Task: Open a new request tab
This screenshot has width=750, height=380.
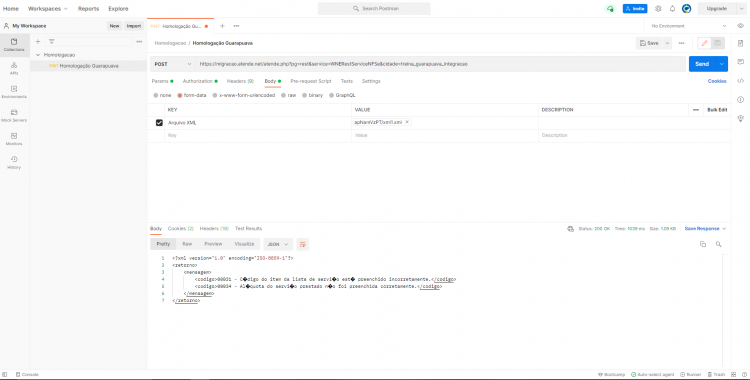Action: point(222,26)
